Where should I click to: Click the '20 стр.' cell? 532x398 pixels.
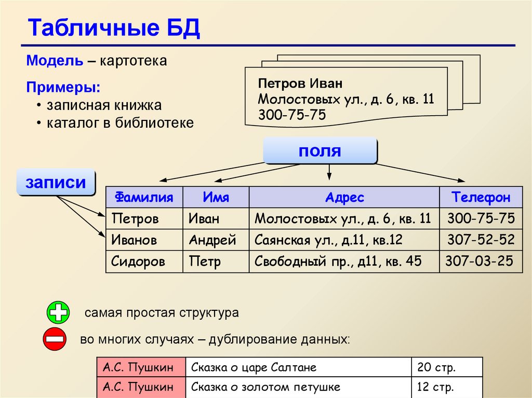pos(447,367)
